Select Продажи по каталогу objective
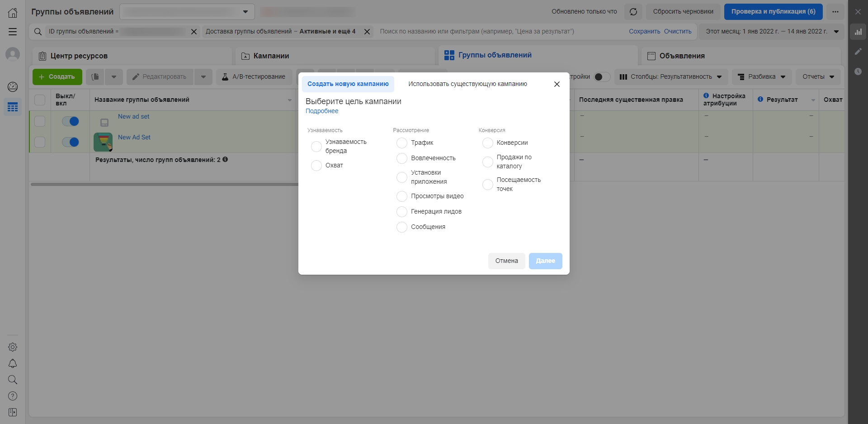 pos(488,162)
